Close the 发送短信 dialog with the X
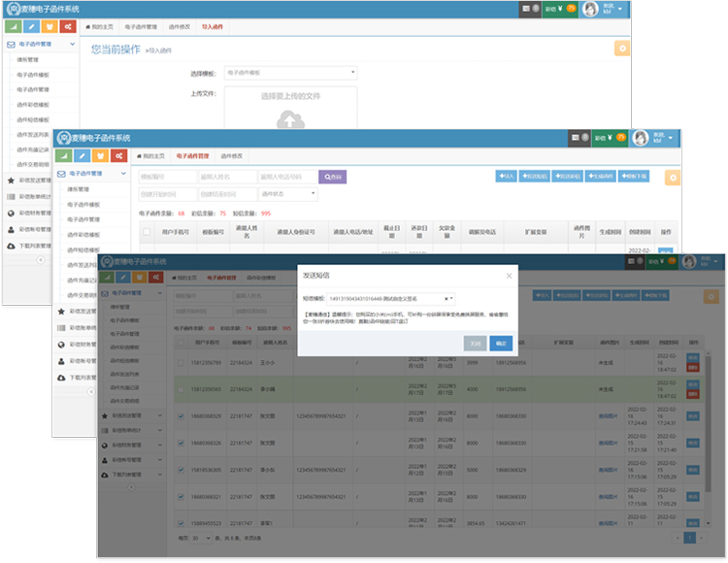728x563 pixels. (510, 276)
